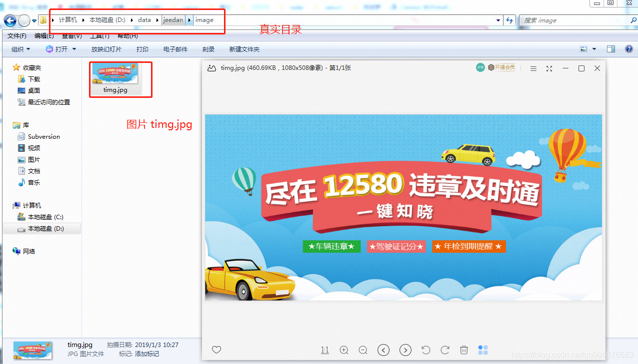Open the recent locations history dropdown
638x364 pixels.
pos(34,21)
